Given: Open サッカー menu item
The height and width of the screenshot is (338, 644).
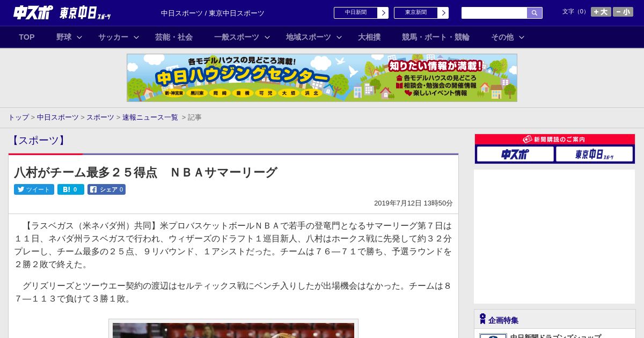Looking at the screenshot, I should [x=113, y=37].
